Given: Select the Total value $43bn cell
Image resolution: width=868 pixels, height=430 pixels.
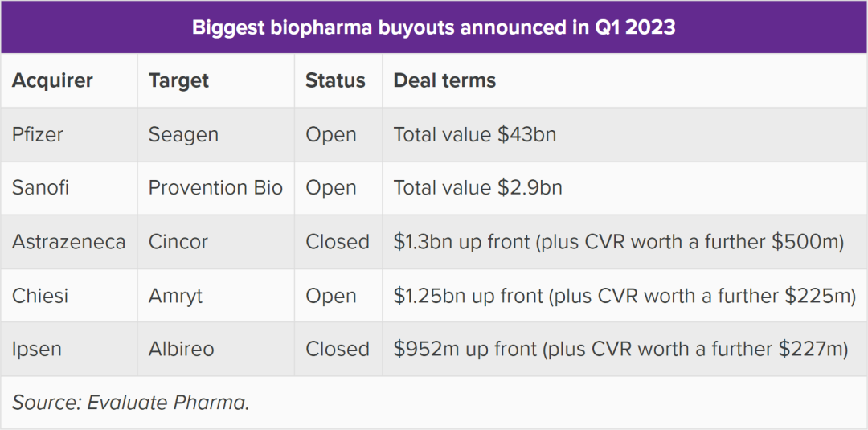Looking at the screenshot, I should 474,134.
